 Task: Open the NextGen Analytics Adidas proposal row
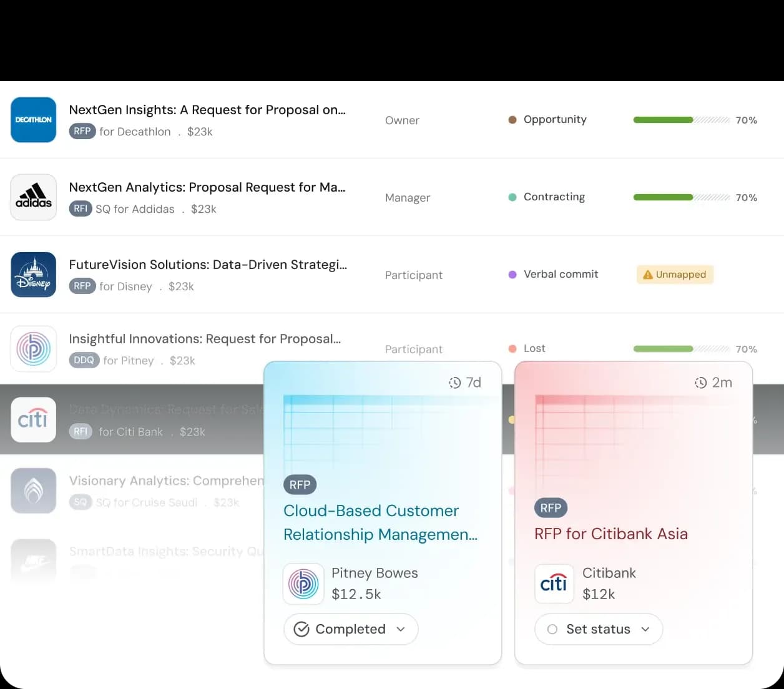(x=207, y=187)
